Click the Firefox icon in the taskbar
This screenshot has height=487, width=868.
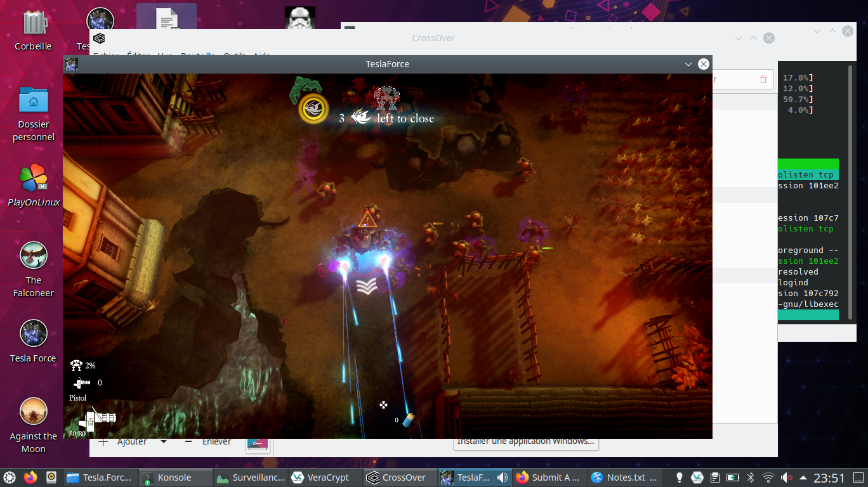[30, 477]
